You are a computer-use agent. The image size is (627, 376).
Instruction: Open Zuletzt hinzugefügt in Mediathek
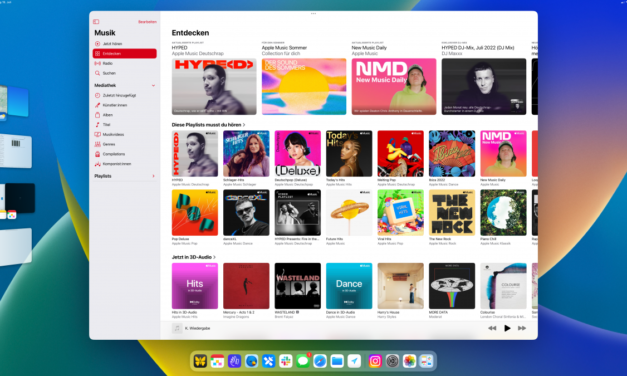tap(124, 95)
